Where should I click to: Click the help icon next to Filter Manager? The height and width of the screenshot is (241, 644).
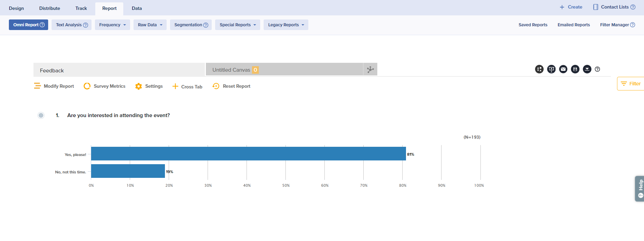[x=632, y=25]
